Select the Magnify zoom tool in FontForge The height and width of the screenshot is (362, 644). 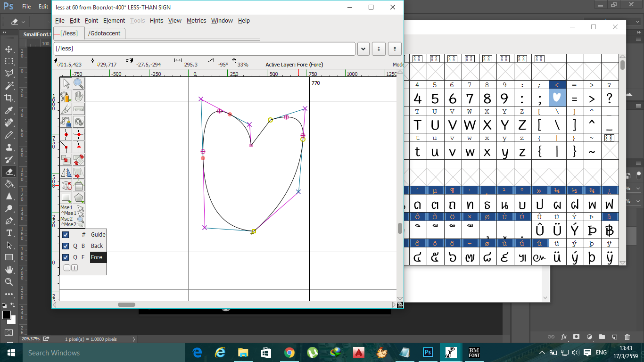[79, 84]
